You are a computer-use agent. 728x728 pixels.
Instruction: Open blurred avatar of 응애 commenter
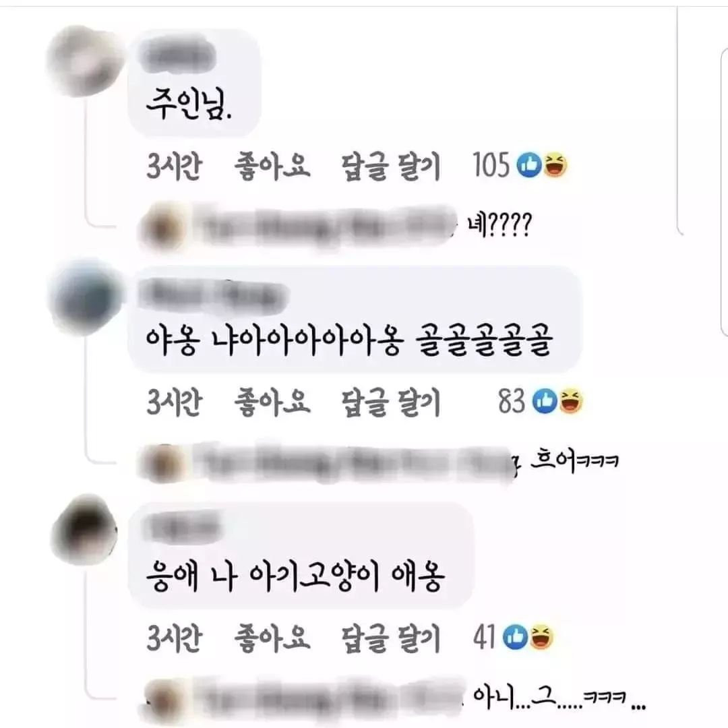click(84, 529)
